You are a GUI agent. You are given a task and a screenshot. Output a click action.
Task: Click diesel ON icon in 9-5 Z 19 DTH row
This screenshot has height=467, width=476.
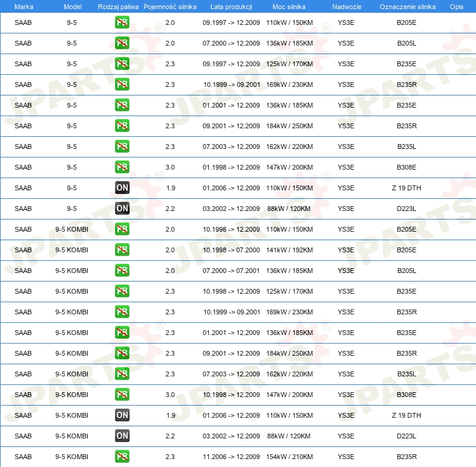point(122,188)
